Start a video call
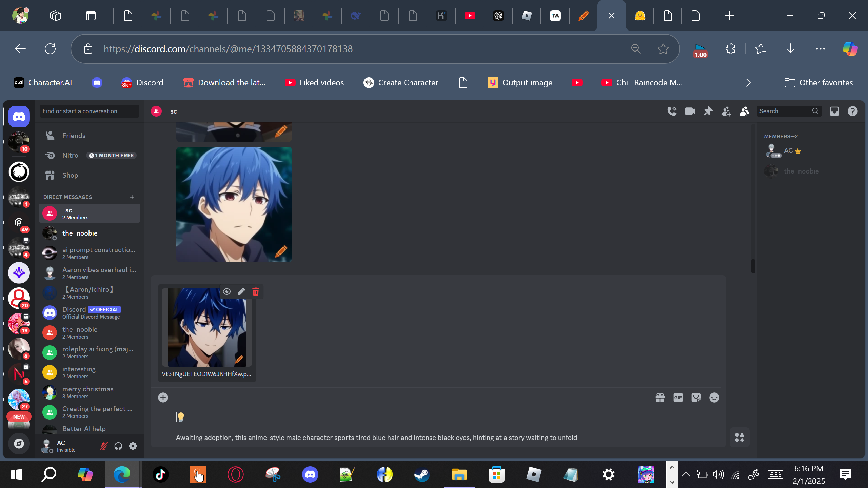868x488 pixels. [690, 111]
